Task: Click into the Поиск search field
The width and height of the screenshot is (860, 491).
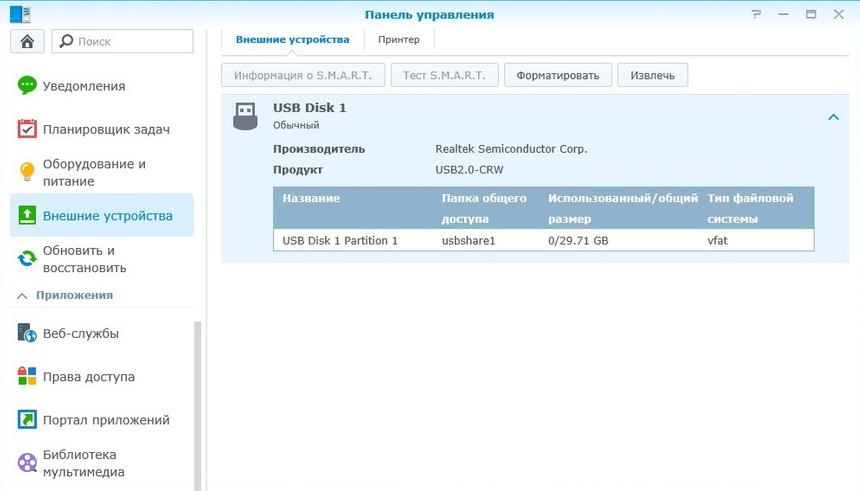Action: click(x=122, y=41)
